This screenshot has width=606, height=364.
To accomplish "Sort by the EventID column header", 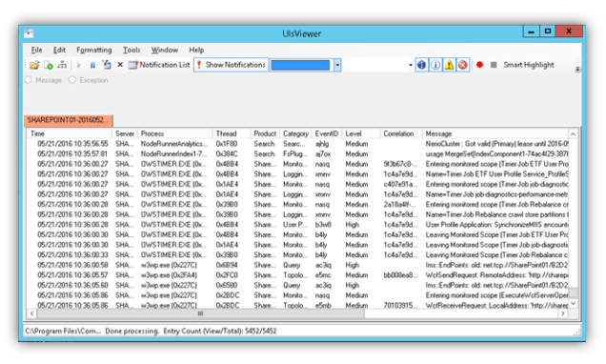I will tap(327, 133).
